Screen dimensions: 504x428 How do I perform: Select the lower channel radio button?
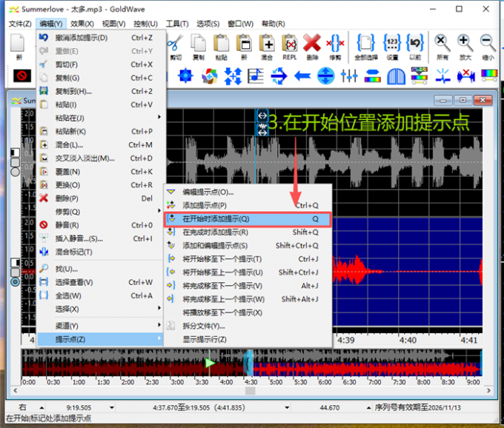[16, 281]
